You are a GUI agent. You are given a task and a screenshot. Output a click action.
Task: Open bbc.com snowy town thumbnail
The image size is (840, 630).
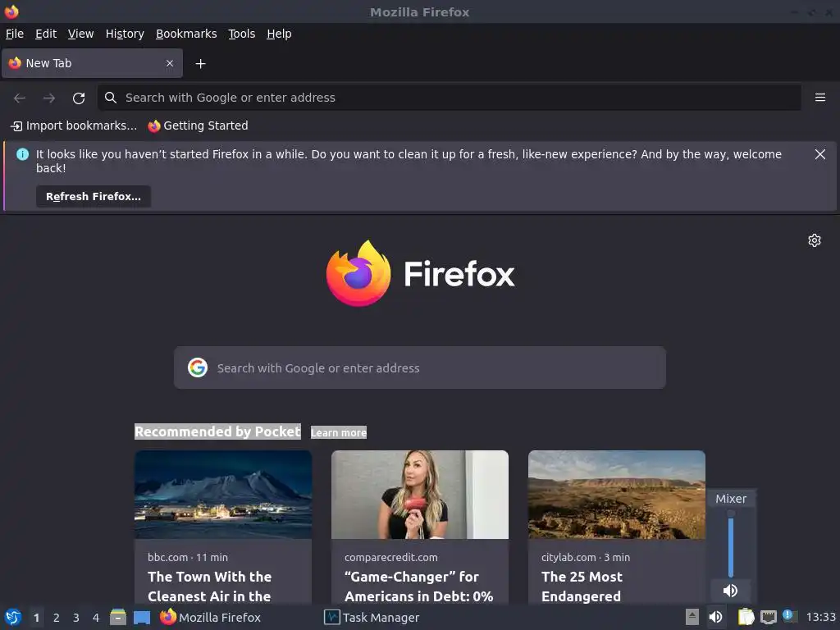[x=223, y=495]
